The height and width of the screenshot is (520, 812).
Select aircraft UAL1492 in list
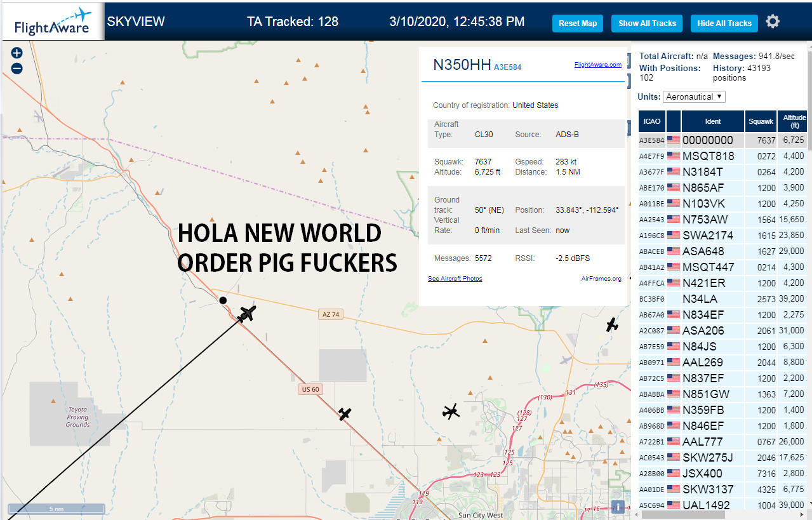click(x=722, y=504)
